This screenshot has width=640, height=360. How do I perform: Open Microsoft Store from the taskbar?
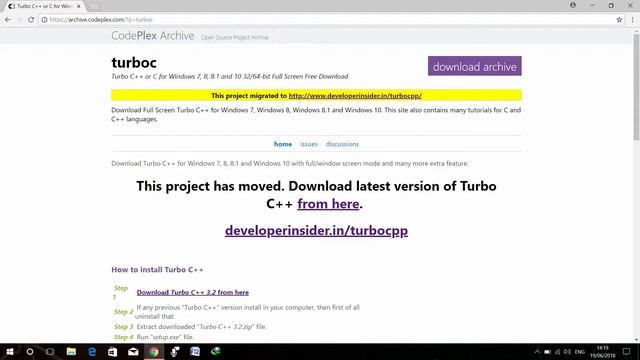pos(112,351)
